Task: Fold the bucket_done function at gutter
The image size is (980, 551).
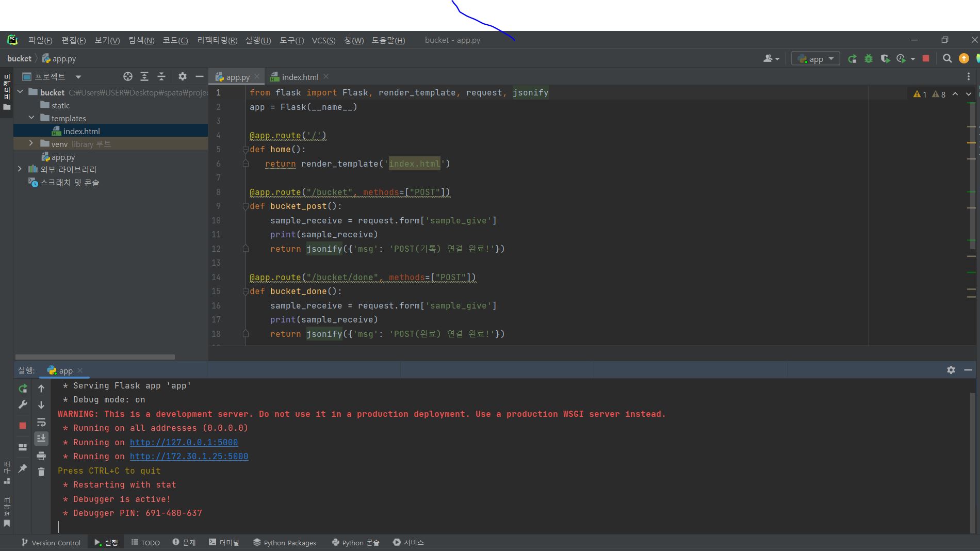Action: point(246,291)
